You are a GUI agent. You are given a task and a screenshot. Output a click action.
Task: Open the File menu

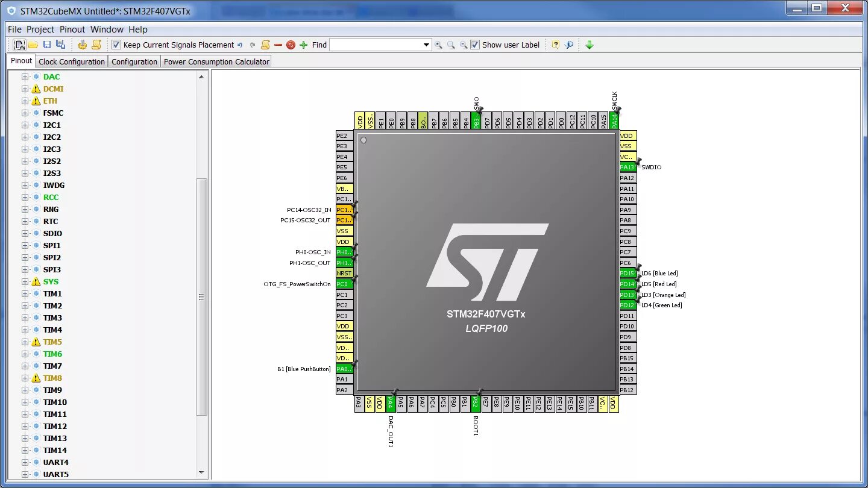tap(14, 29)
